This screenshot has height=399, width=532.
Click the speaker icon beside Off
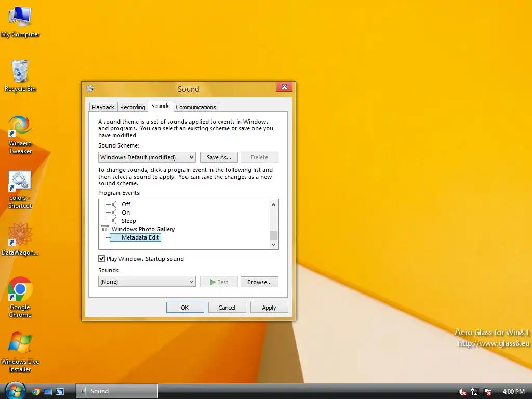click(x=115, y=204)
